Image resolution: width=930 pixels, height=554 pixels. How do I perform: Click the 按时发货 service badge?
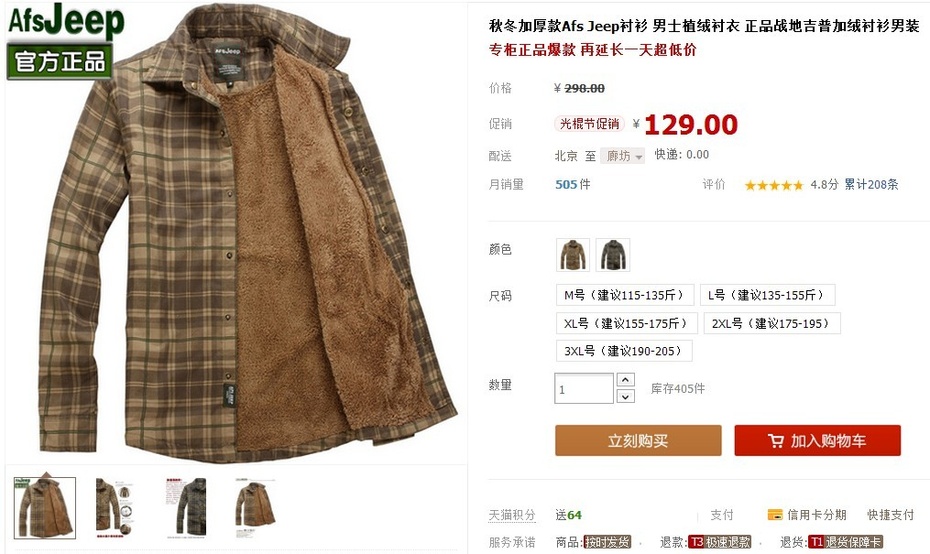click(607, 542)
